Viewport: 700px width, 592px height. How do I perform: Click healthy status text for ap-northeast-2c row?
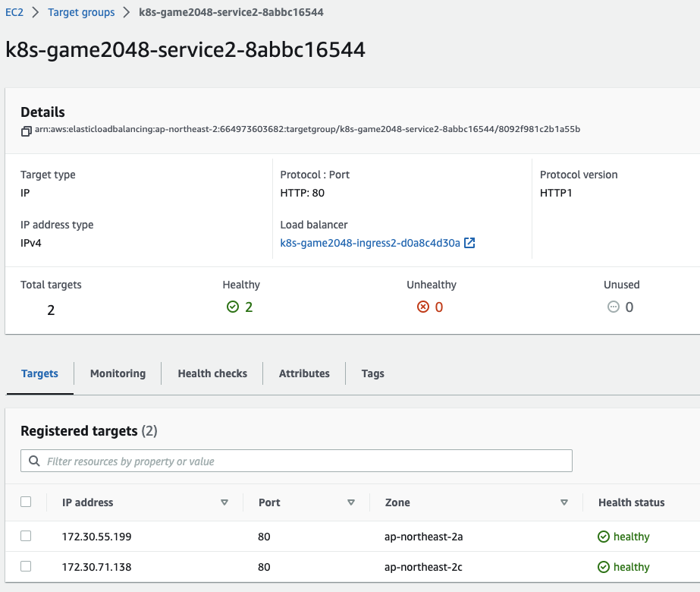pyautogui.click(x=631, y=567)
